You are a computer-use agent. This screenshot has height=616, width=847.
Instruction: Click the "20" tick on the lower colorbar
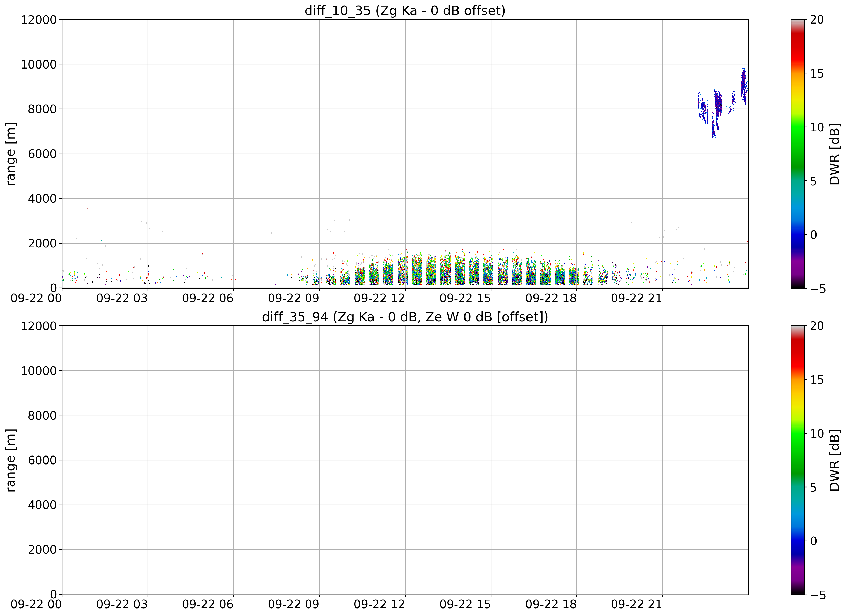[x=817, y=326]
